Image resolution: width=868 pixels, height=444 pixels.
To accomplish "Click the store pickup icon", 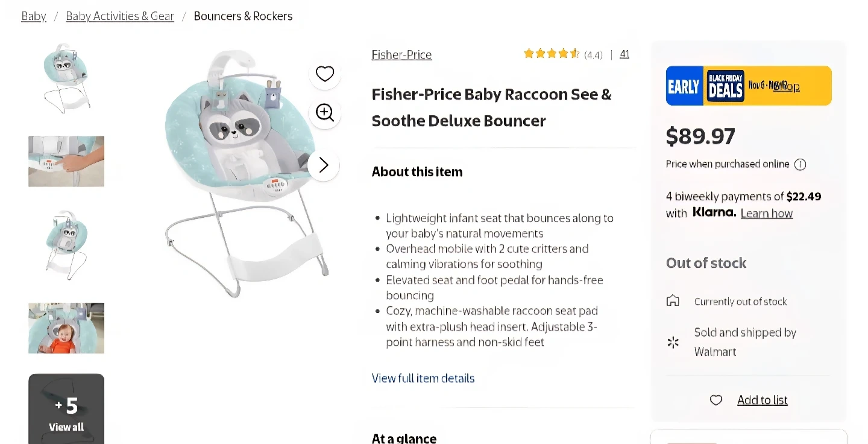I will [673, 301].
